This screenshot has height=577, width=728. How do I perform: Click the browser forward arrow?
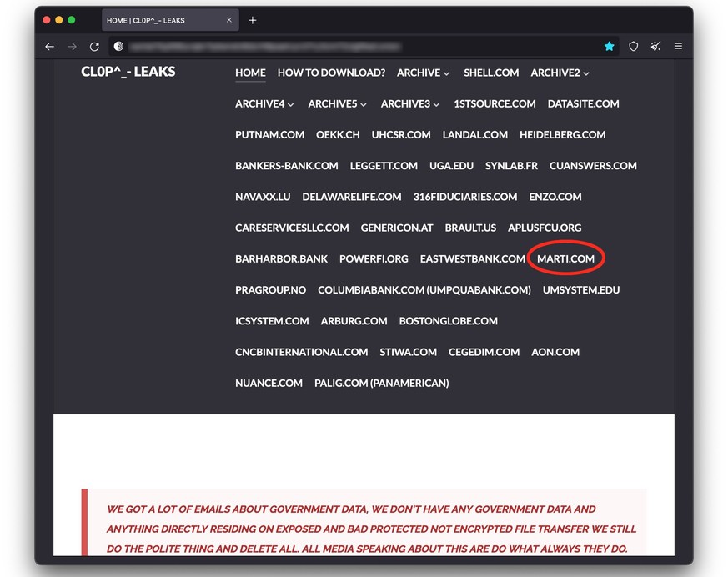72,47
